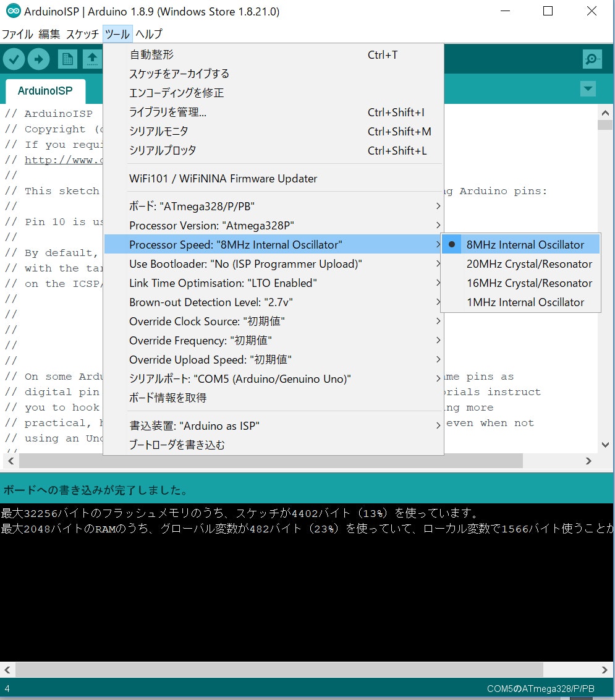Screen dimensions: 615x700
Task: Click editor vertical scrollbar down arrow
Action: [x=605, y=445]
